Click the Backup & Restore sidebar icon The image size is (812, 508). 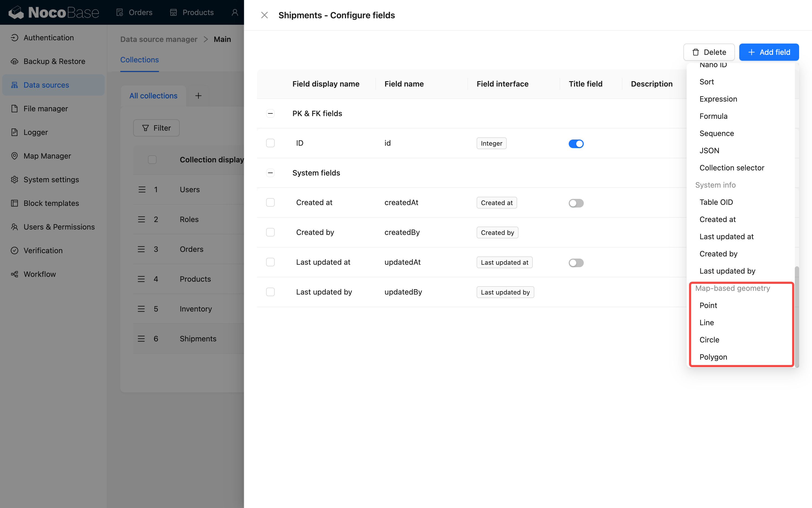coord(15,61)
